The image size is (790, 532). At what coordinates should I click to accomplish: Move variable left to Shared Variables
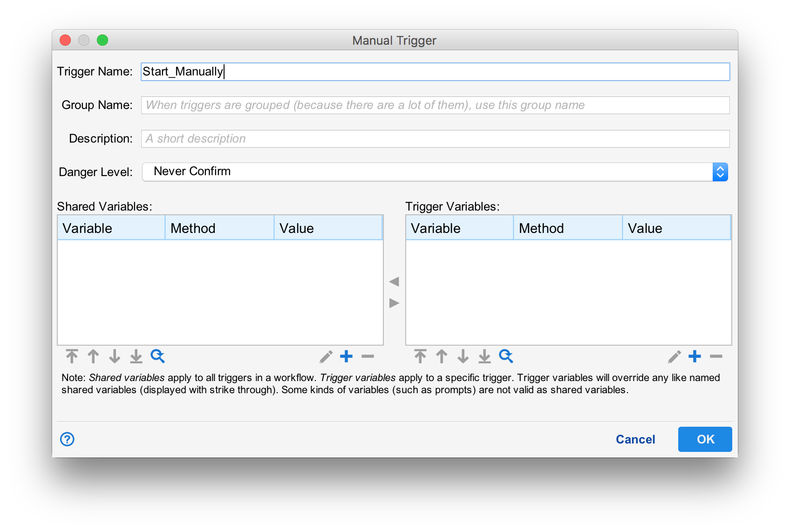[394, 281]
